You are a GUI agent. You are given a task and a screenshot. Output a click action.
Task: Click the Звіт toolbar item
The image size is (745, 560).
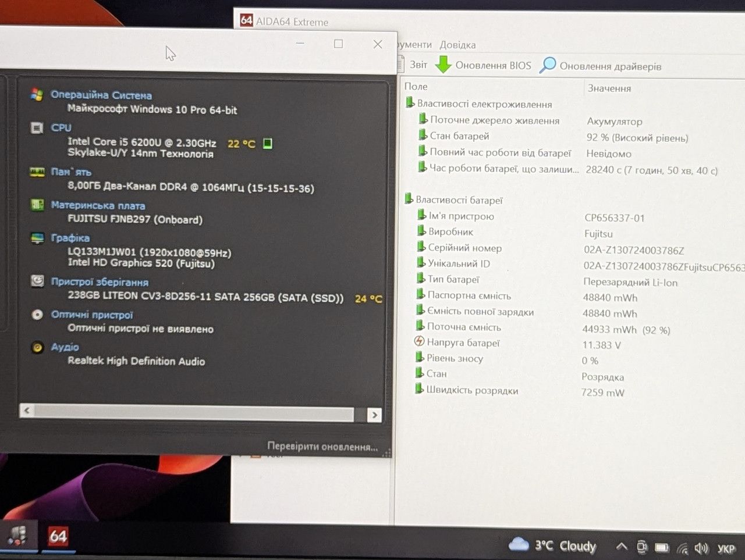click(418, 65)
